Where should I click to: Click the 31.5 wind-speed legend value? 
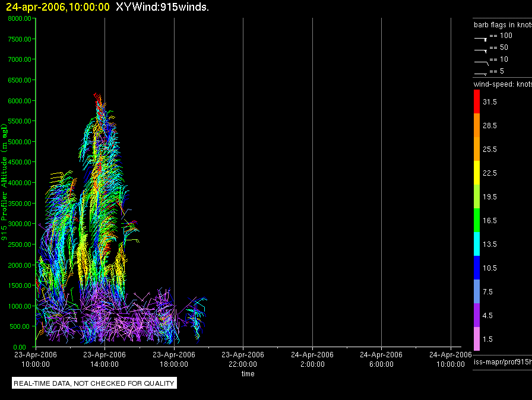[x=490, y=101]
